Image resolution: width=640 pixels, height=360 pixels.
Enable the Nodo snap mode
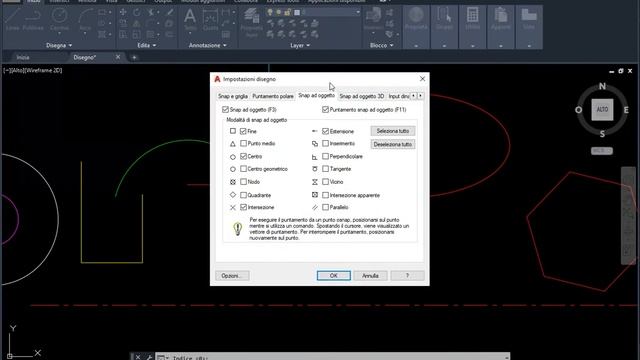click(x=243, y=182)
